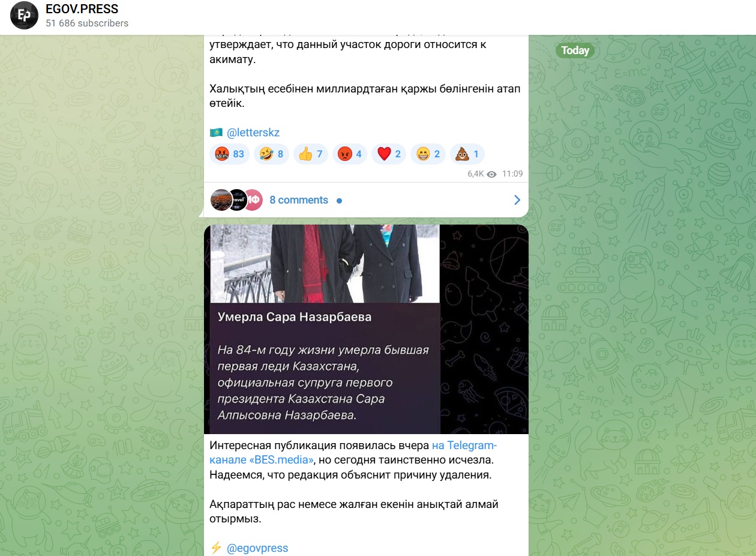756x556 pixels.
Task: Click the 11:09 message timestamp
Action: point(512,174)
